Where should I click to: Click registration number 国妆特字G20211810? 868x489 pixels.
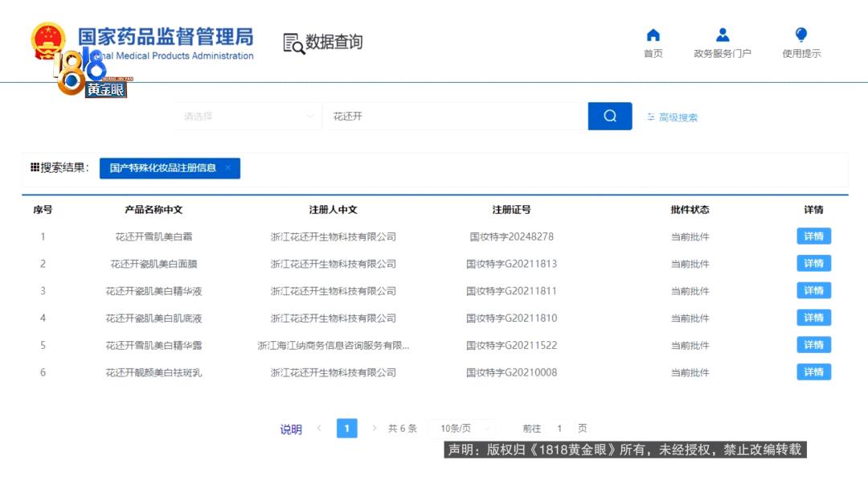point(511,318)
